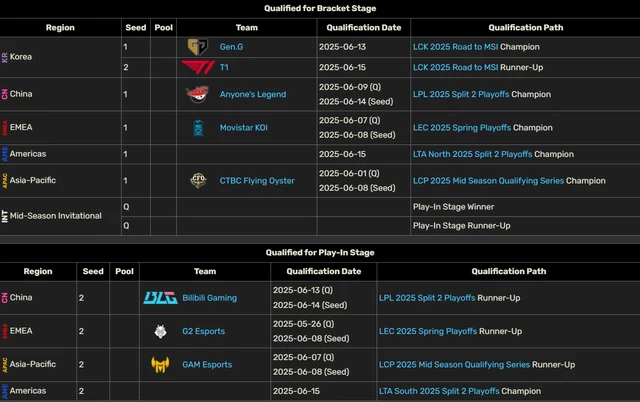Click the Bilibili Gaming BLG logo
Image resolution: width=640 pixels, height=402 pixels.
pos(160,298)
